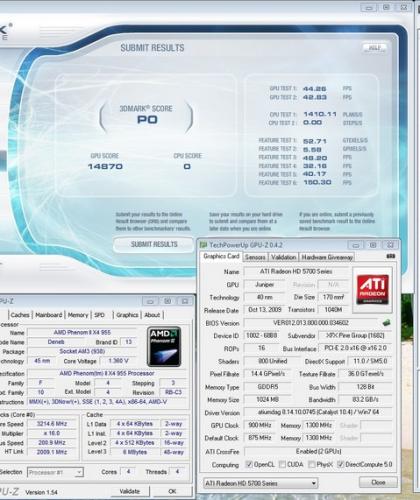
Task: Click the green BIOS save chip icon
Action: click(386, 322)
